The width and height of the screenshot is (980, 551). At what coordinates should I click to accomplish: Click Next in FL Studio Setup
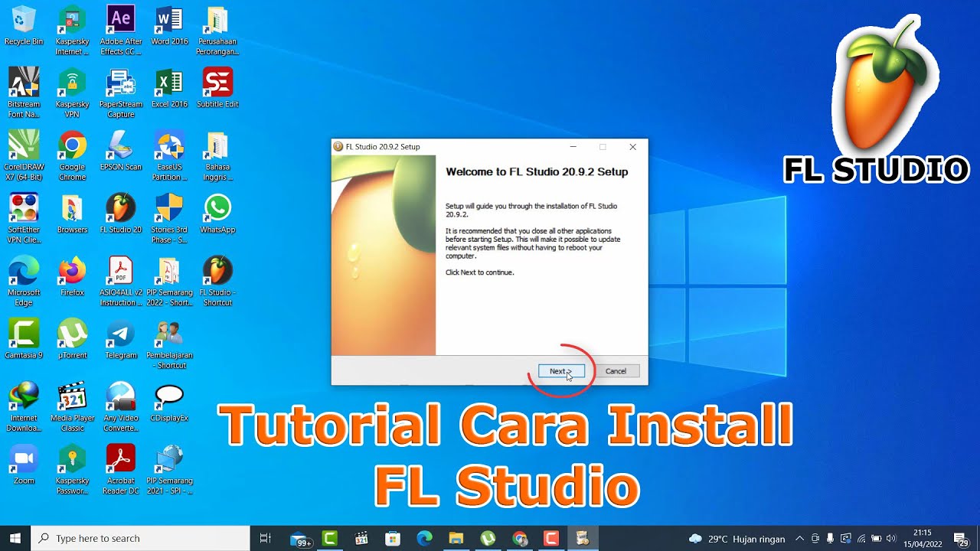coord(561,371)
